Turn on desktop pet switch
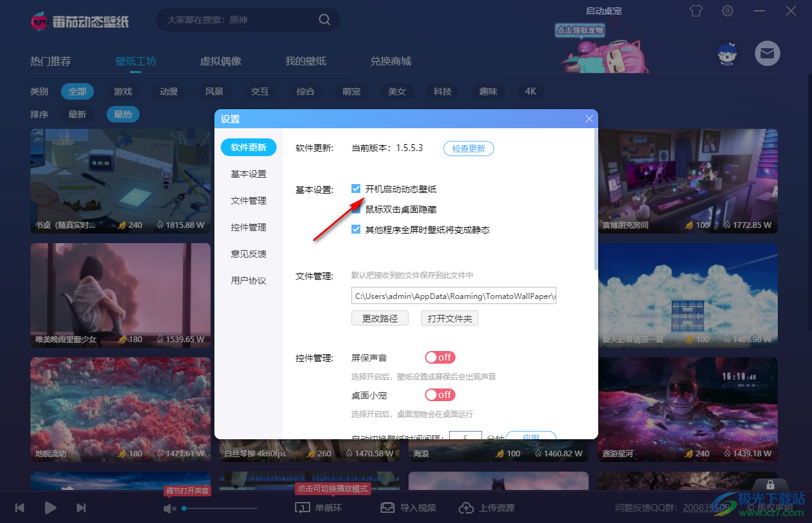This screenshot has width=812, height=523. [440, 395]
